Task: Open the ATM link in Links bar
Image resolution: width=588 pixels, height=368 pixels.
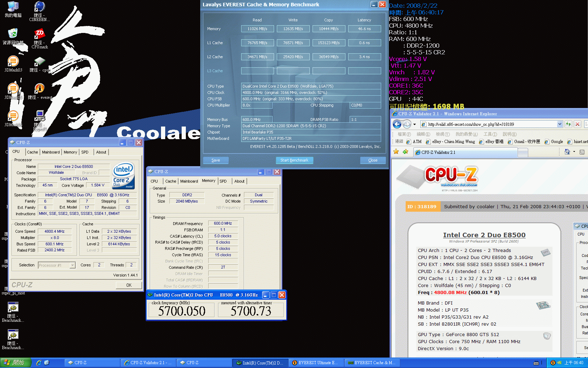Action: (414, 142)
